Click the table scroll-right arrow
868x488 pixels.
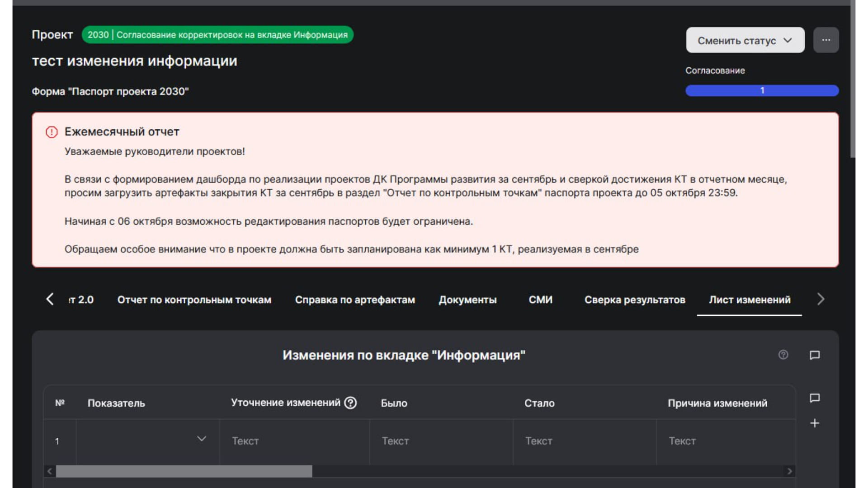(789, 471)
